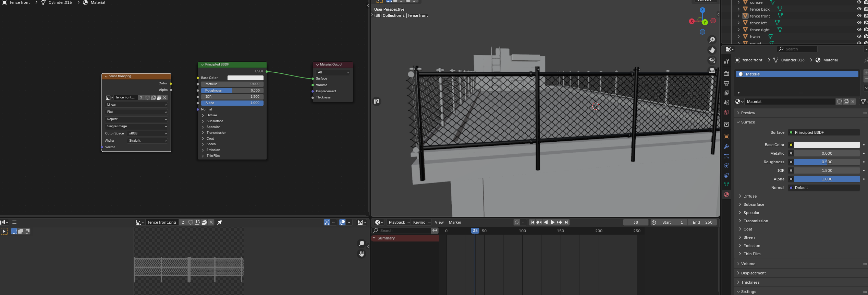Select the Material slot in list

pos(797,74)
